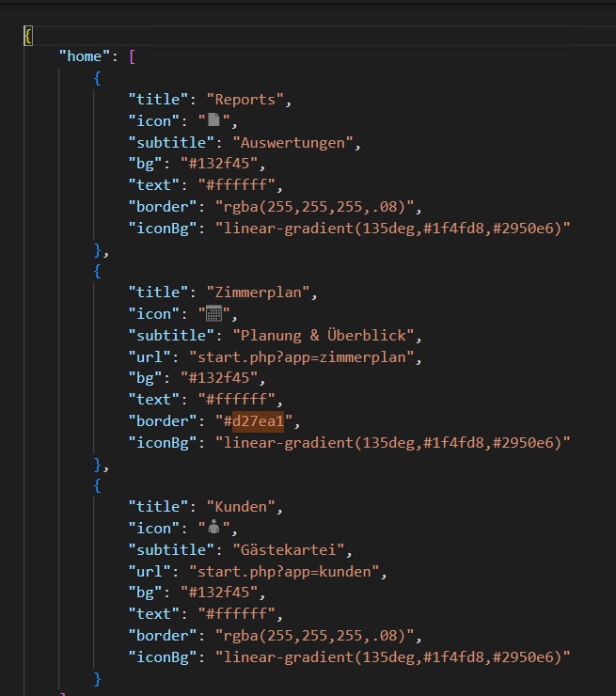The image size is (616, 696).
Task: Click the "home" key name
Action: [85, 56]
